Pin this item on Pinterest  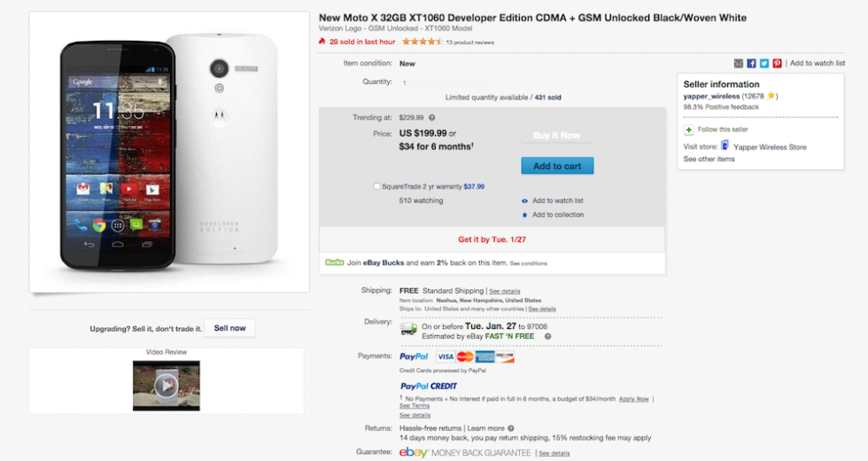(777, 63)
